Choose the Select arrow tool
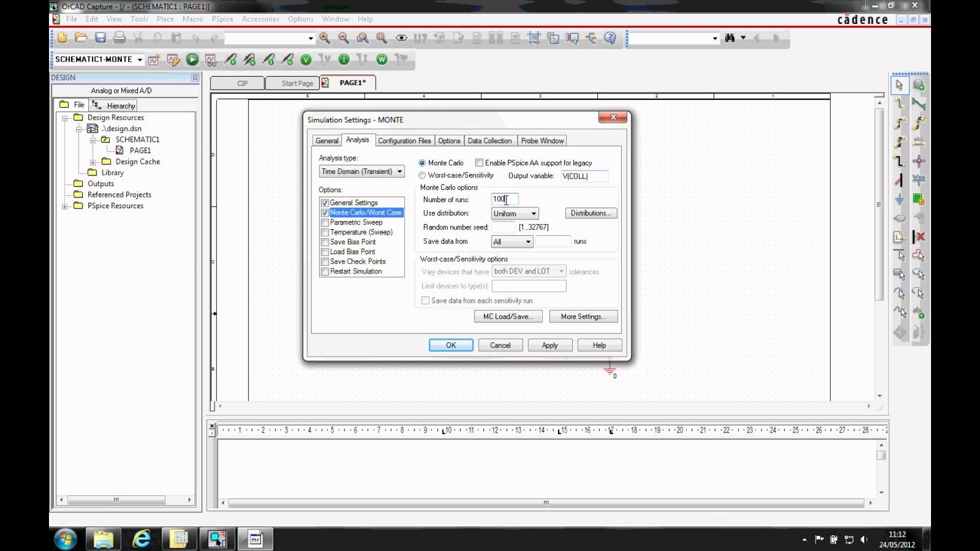Viewport: 980px width, 551px height. [899, 85]
